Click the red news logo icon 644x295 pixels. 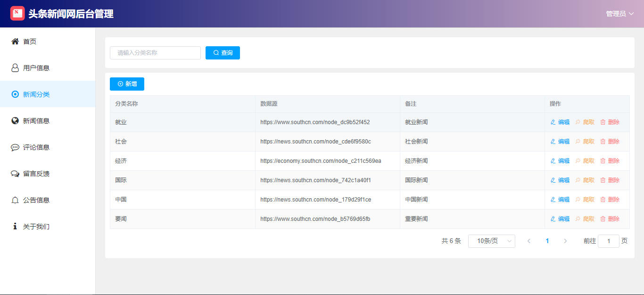tap(17, 14)
